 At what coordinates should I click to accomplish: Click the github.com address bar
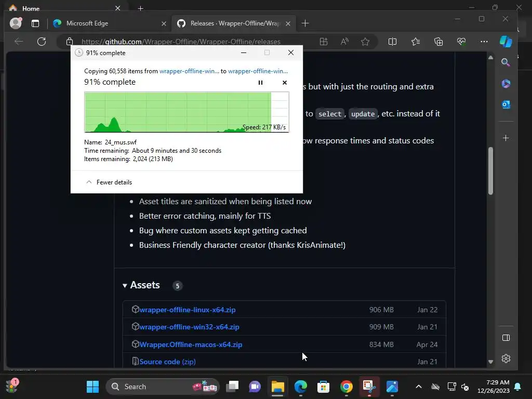(x=180, y=42)
